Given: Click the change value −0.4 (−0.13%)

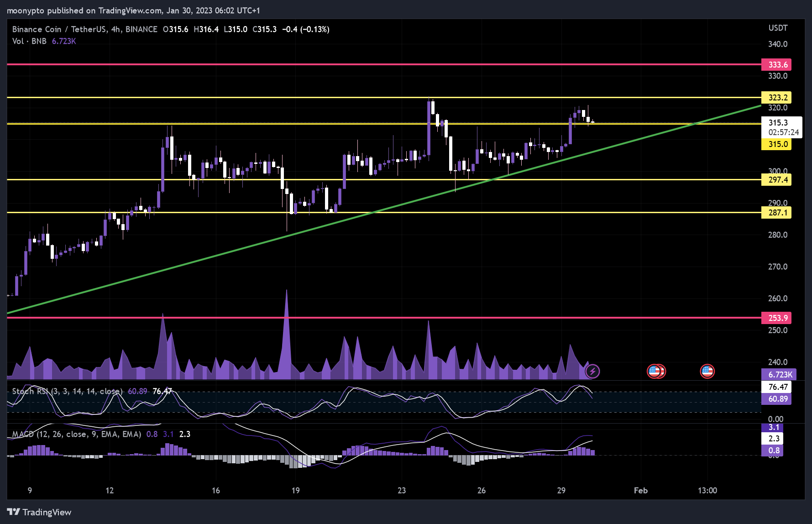Looking at the screenshot, I should pos(306,29).
